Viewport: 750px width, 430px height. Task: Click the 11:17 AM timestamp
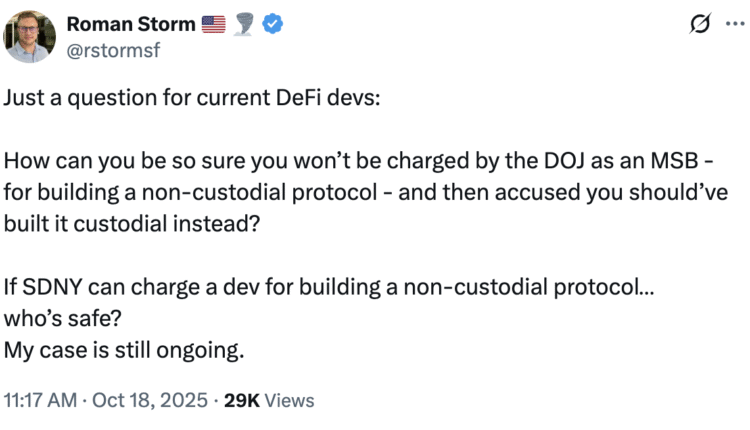point(41,401)
